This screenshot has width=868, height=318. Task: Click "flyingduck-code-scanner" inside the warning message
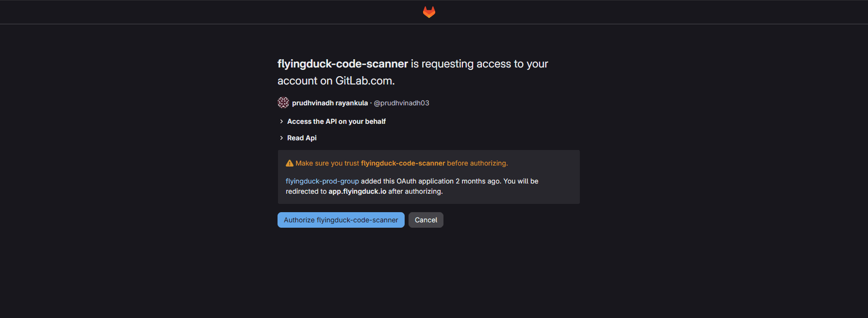pyautogui.click(x=403, y=163)
